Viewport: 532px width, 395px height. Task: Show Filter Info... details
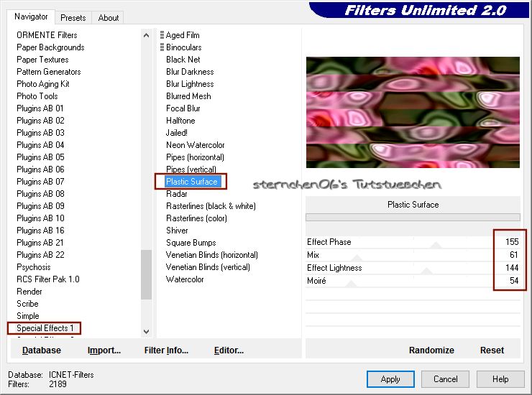click(166, 350)
